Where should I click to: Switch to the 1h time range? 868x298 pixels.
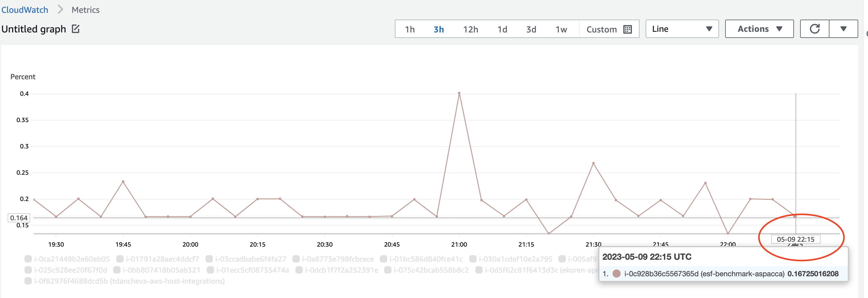coord(410,29)
